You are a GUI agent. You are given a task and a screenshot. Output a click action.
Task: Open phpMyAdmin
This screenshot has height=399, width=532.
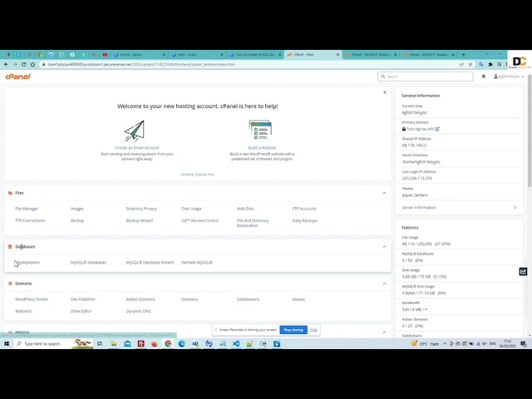tap(27, 263)
